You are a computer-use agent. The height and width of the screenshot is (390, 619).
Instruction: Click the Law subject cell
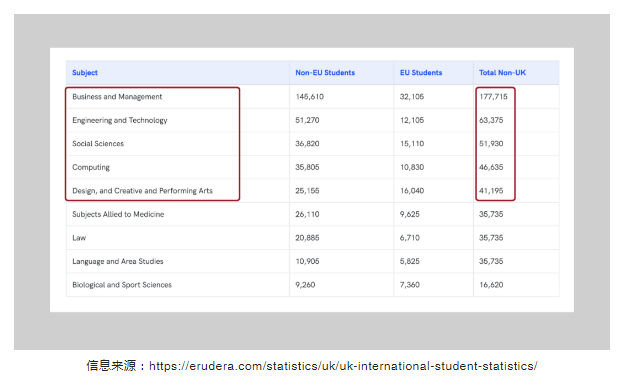click(x=79, y=238)
